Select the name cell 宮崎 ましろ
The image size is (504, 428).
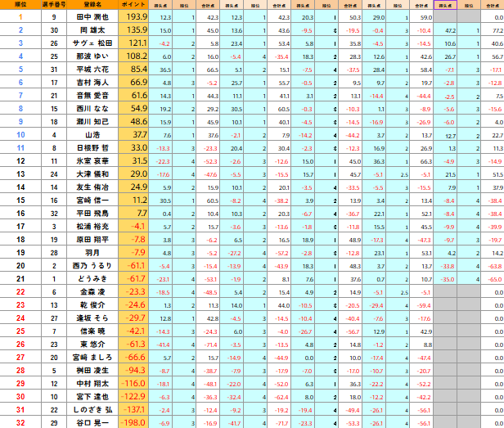tap(92, 358)
